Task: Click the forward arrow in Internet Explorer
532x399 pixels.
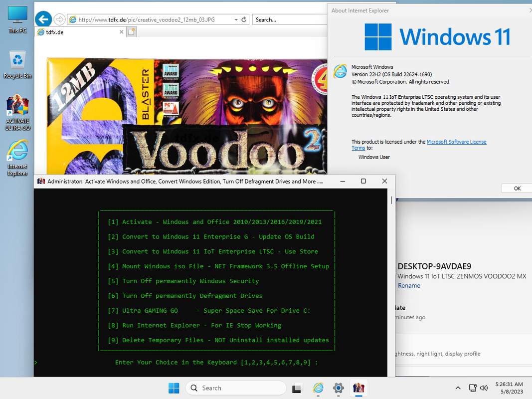Action: click(59, 19)
